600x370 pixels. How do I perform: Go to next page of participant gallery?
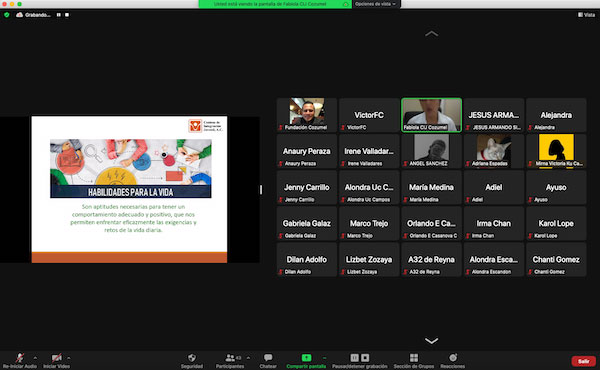tap(431, 341)
